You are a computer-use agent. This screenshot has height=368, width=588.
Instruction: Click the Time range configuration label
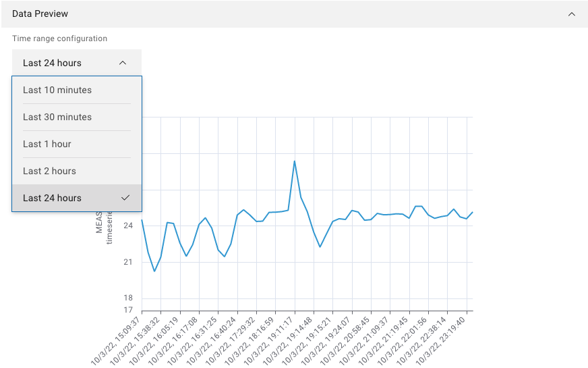point(59,38)
